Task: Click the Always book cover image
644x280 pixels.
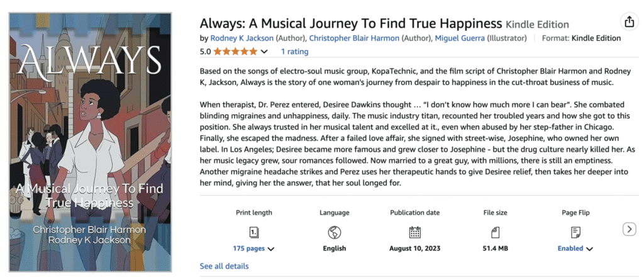Action: pos(90,142)
